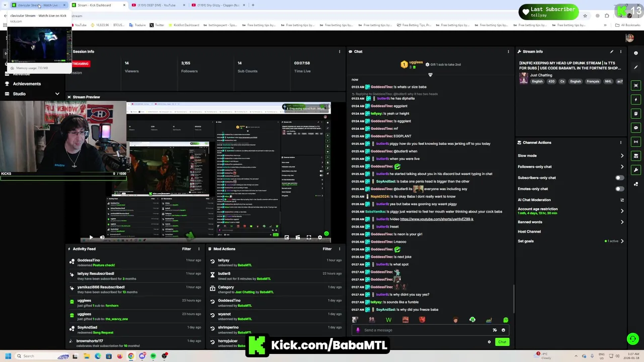Toggle Subscribers-only chat switch
The image size is (644, 362).
(620, 178)
